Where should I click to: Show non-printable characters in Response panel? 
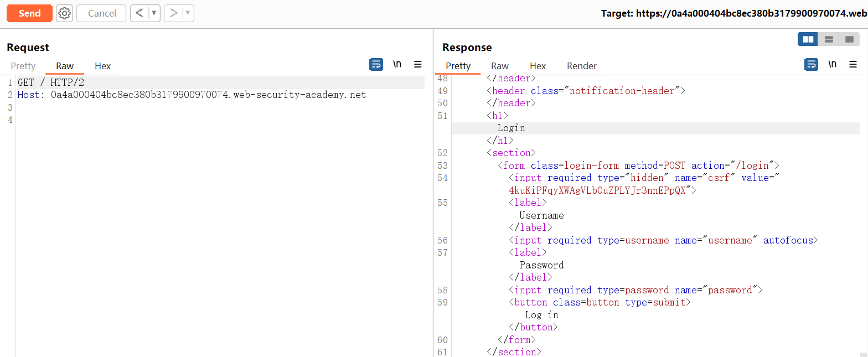click(x=832, y=65)
